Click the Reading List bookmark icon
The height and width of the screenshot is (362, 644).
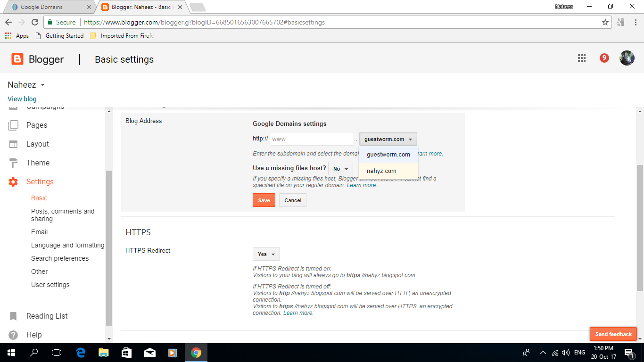click(13, 316)
